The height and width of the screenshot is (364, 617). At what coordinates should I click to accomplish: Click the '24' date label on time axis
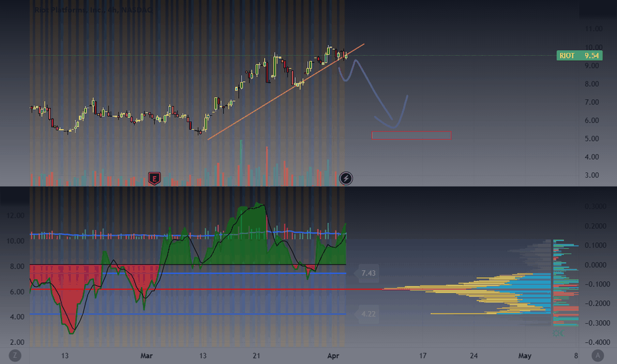click(x=474, y=356)
